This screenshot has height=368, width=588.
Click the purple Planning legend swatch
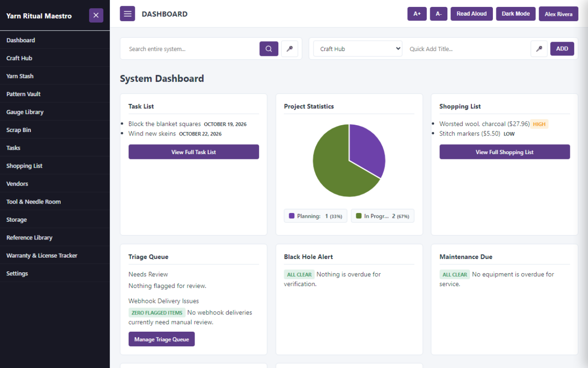292,216
